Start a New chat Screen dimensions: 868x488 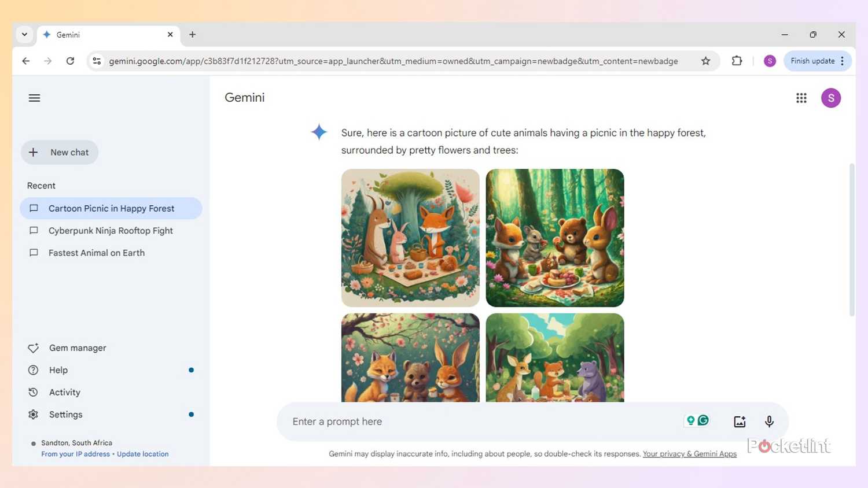(x=60, y=152)
